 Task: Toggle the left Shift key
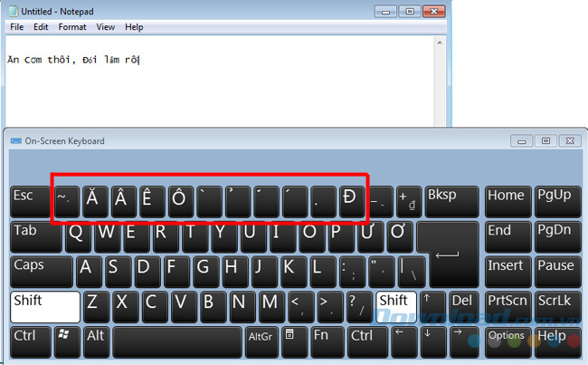(x=45, y=307)
